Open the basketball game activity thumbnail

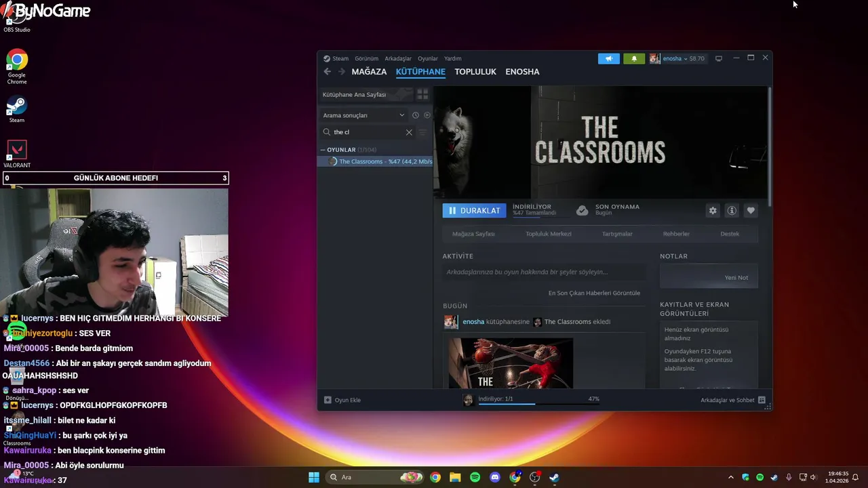[x=511, y=363]
